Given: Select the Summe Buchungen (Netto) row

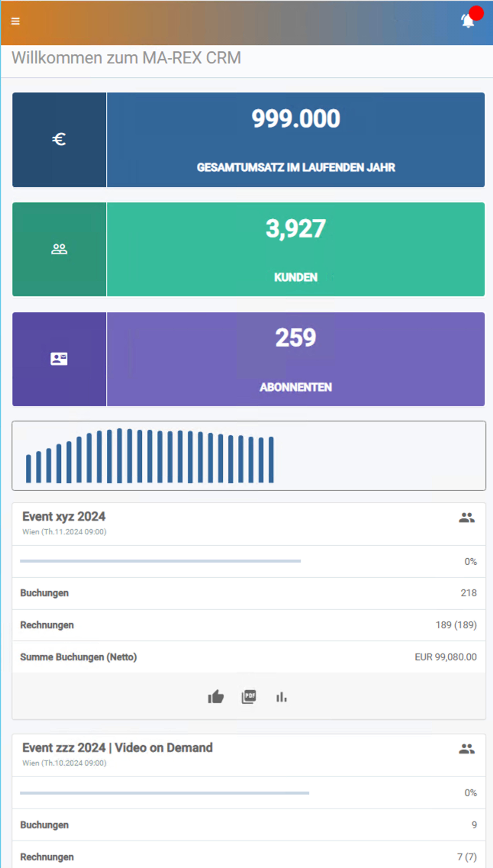Looking at the screenshot, I should tap(249, 657).
